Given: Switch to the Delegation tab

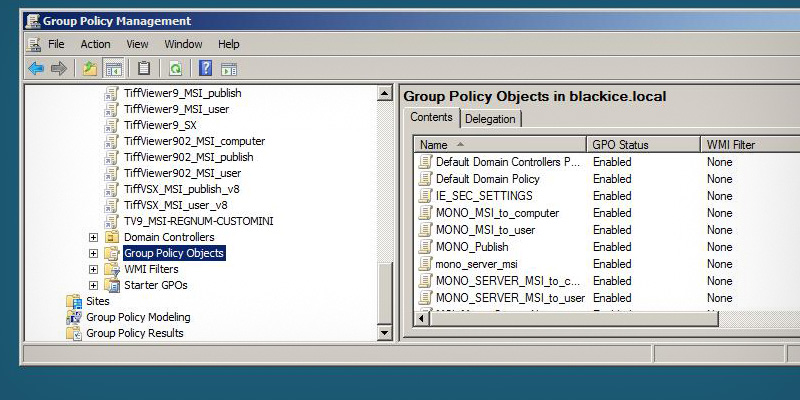Looking at the screenshot, I should pyautogui.click(x=490, y=119).
